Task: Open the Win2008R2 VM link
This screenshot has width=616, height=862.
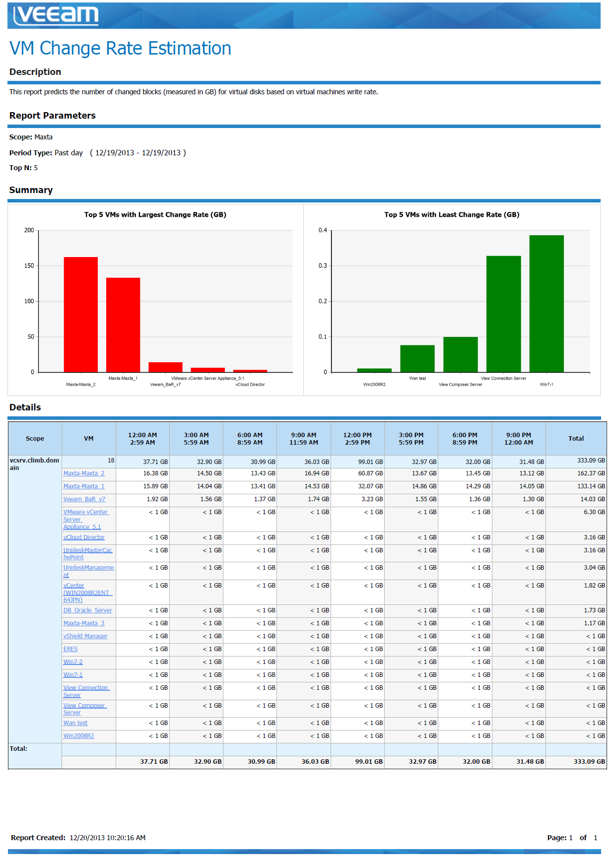Action: coord(78,736)
